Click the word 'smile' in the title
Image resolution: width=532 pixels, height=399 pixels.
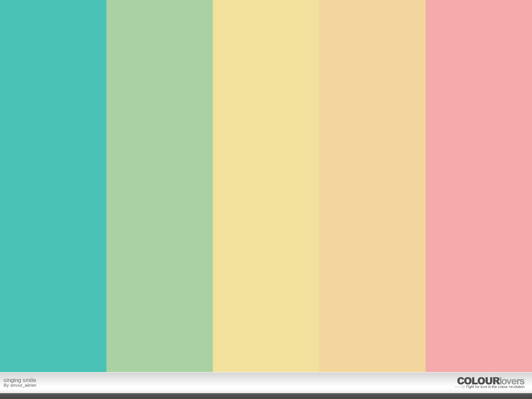coord(29,380)
